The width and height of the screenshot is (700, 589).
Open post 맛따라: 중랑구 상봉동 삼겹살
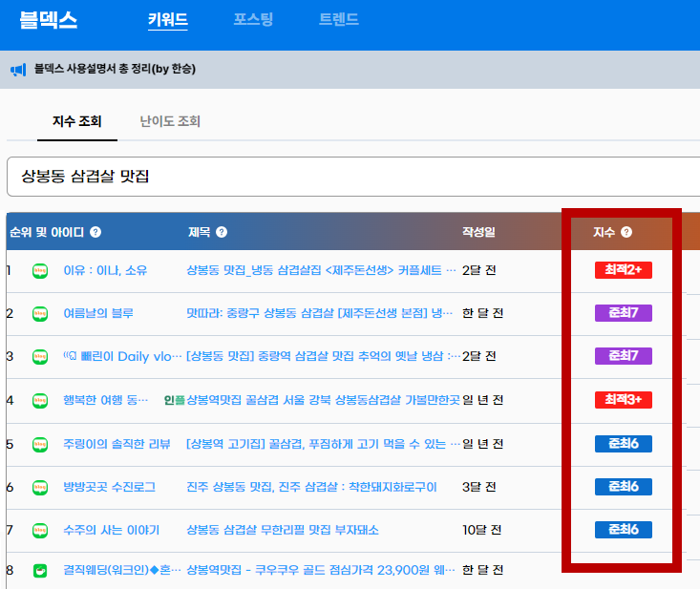coord(320,313)
